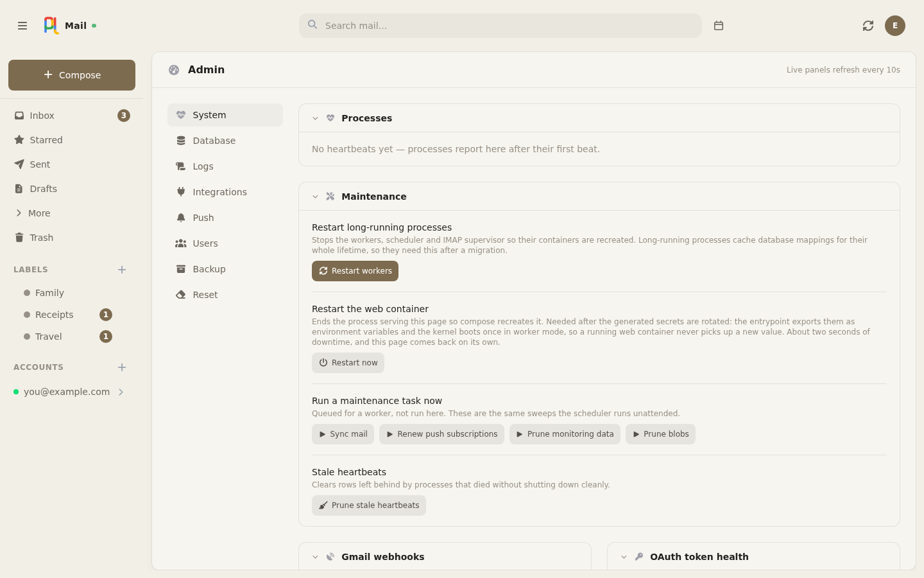Open the user avatar E
This screenshot has width=924, height=578.
[895, 26]
